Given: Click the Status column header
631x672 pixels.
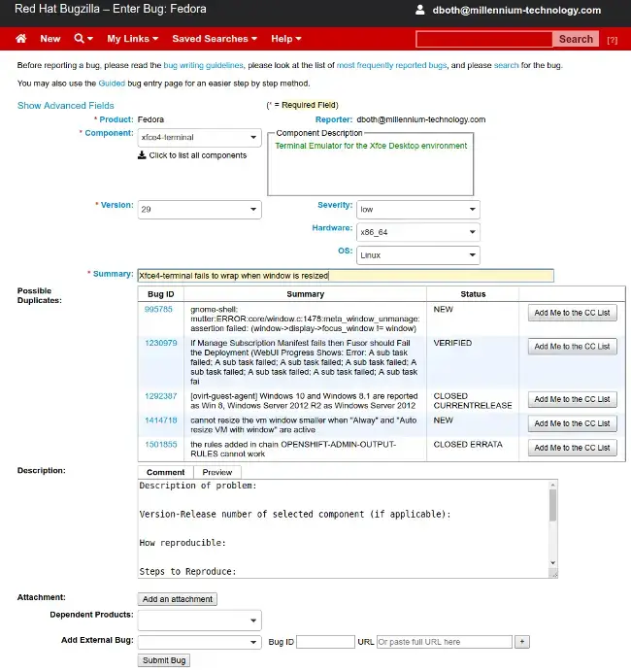Looking at the screenshot, I should pos(473,294).
